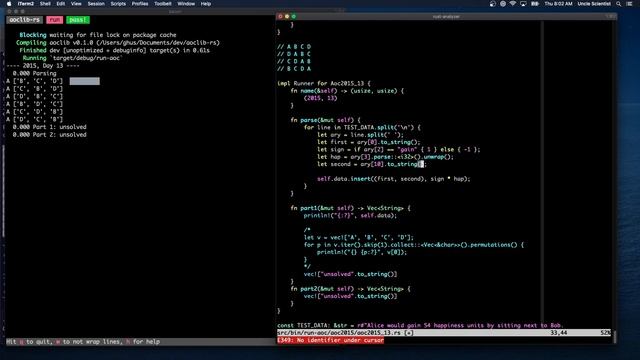This screenshot has width=640, height=360.
Task: Click the menu bar icon left of Wi-Fi
Action: pyautogui.click(x=503, y=4)
